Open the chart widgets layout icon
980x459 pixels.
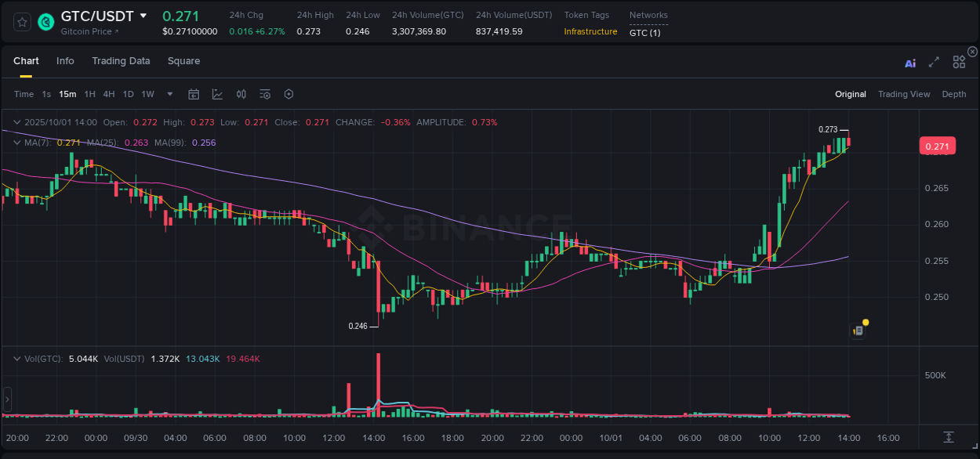tap(959, 61)
